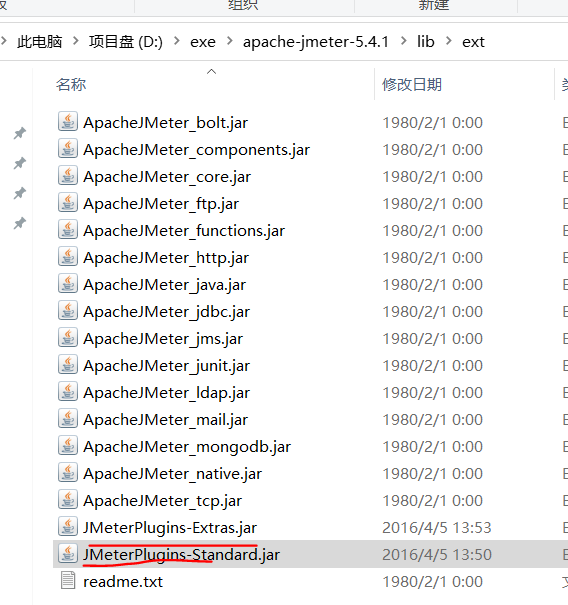
Task: Navigate to apache-jmeter-5.4.1 in the breadcrumb
Action: 316,42
